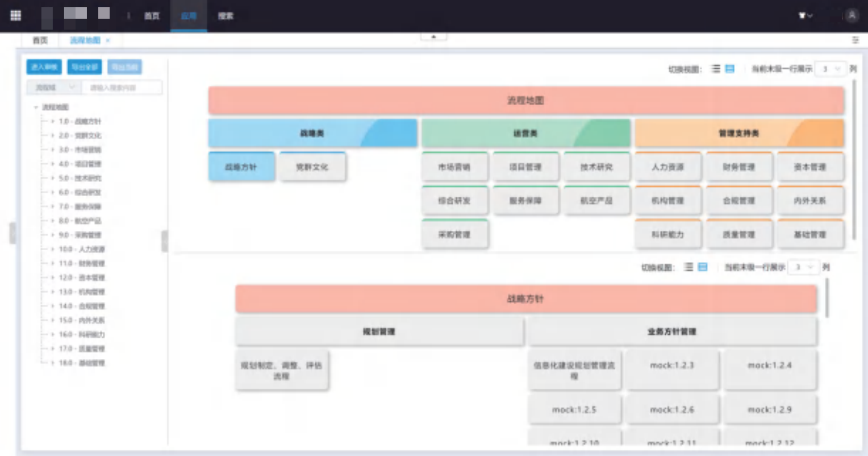Open columns-per-row dropdown in 流程地图 panel
The image size is (868, 456).
[831, 69]
